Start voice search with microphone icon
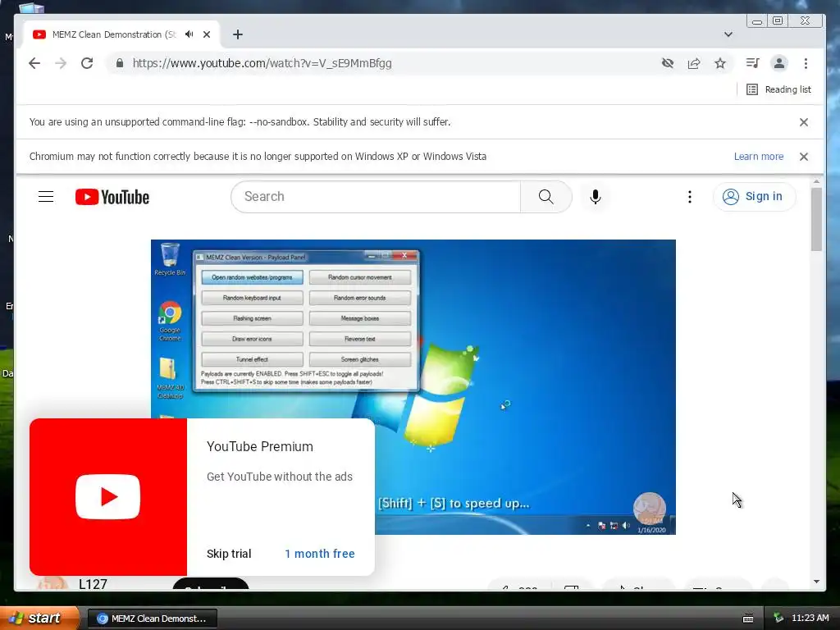Image resolution: width=840 pixels, height=630 pixels. (596, 197)
